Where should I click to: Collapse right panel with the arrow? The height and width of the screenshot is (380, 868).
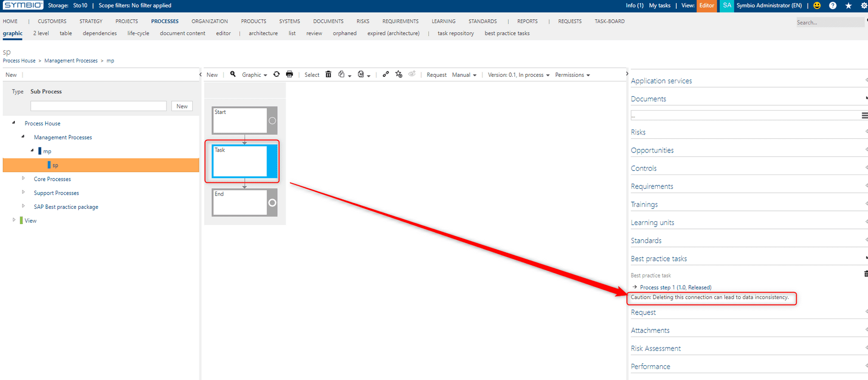[627, 74]
